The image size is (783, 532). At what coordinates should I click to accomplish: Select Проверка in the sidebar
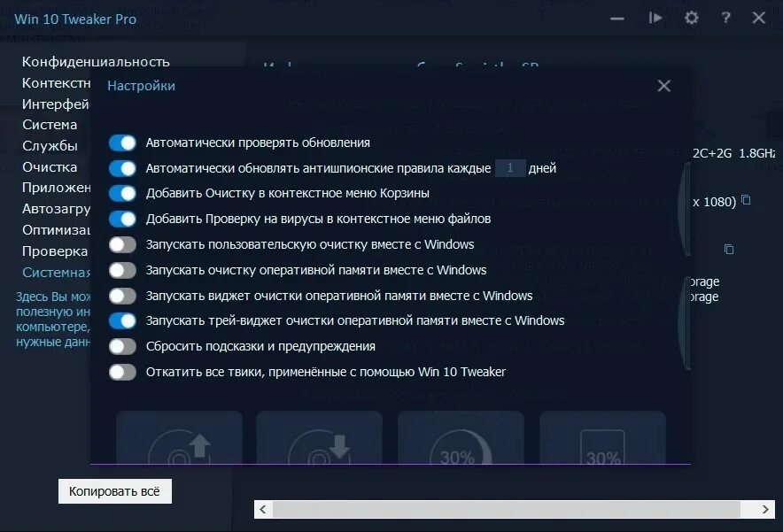(55, 251)
